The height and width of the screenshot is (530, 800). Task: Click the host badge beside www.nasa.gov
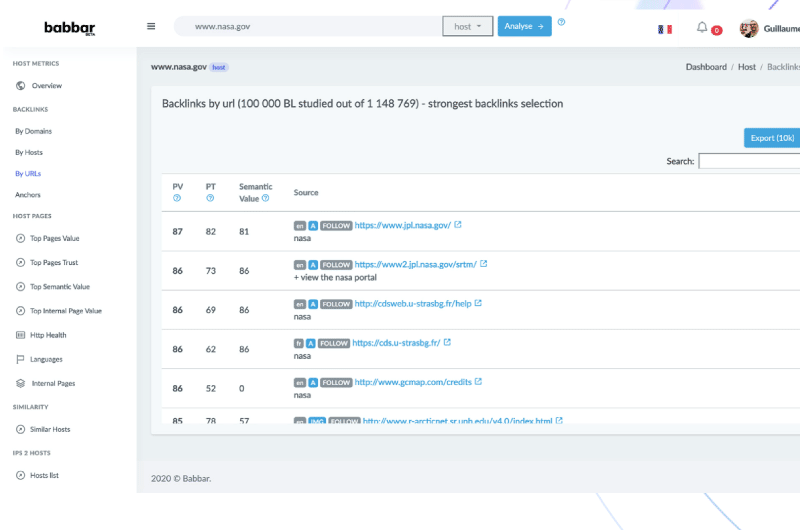pyautogui.click(x=219, y=67)
